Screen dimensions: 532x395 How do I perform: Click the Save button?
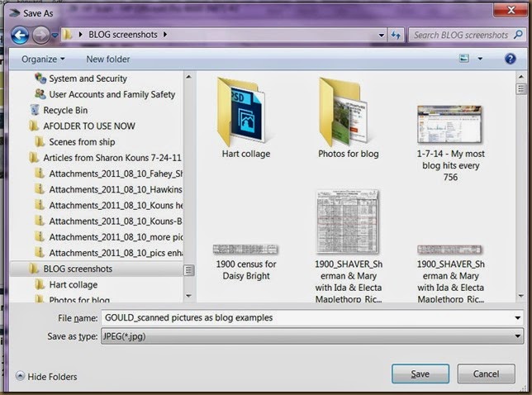420,374
